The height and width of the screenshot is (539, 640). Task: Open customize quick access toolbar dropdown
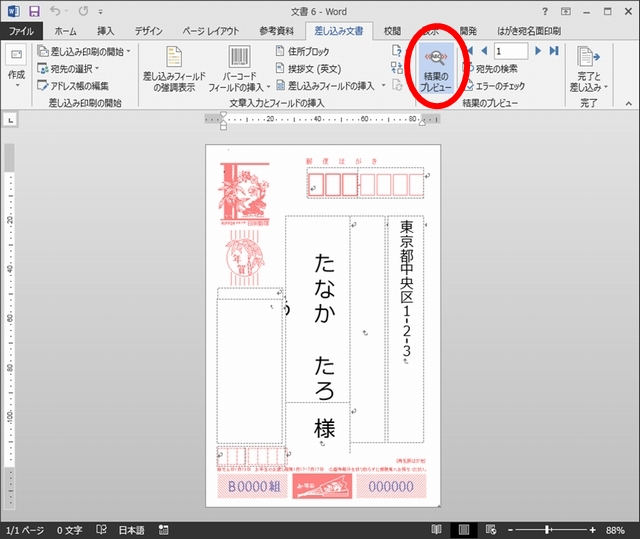click(x=100, y=12)
